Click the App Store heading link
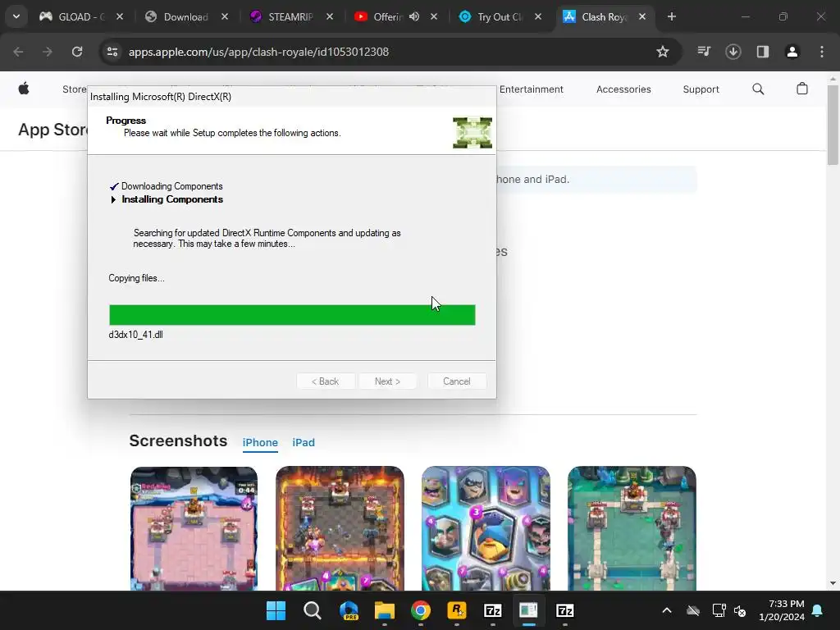The image size is (840, 630). 52,130
